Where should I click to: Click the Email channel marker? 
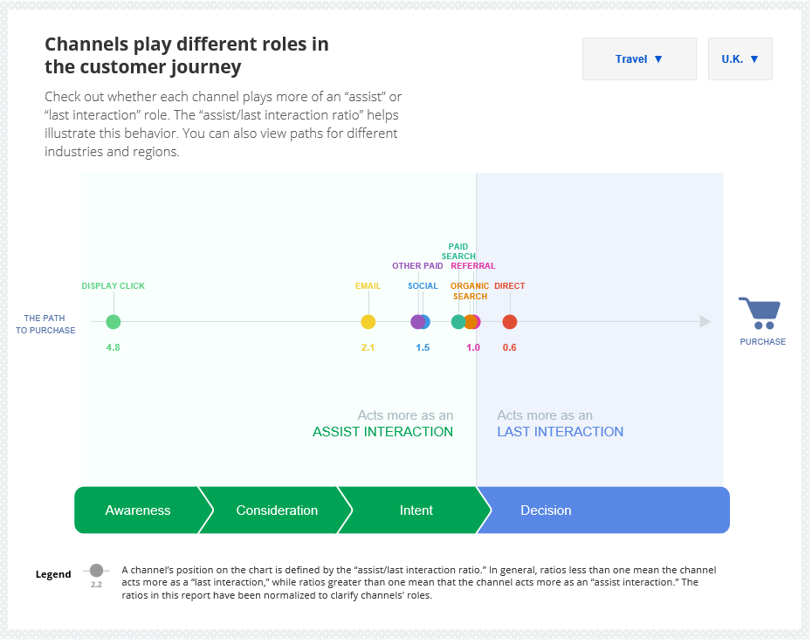click(368, 321)
